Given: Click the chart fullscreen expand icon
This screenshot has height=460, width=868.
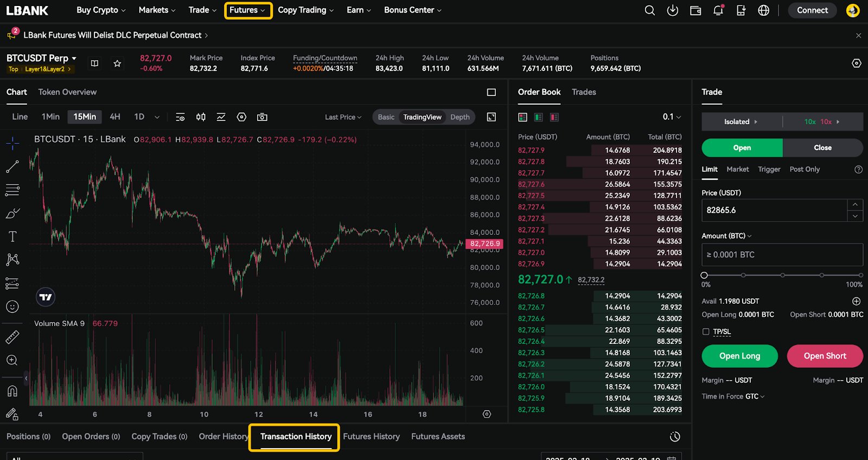Looking at the screenshot, I should coord(492,117).
